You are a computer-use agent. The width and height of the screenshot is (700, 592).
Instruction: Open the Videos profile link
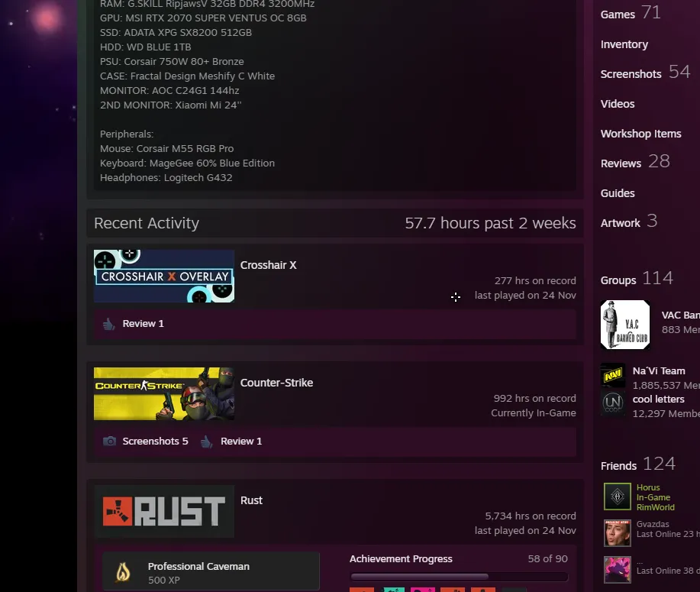618,104
